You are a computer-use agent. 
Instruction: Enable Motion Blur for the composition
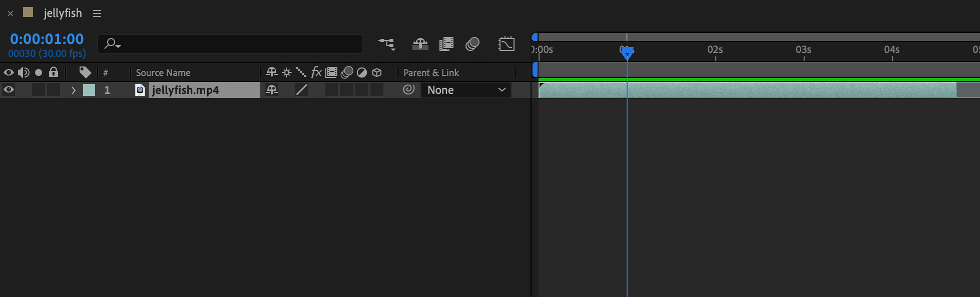(x=472, y=44)
